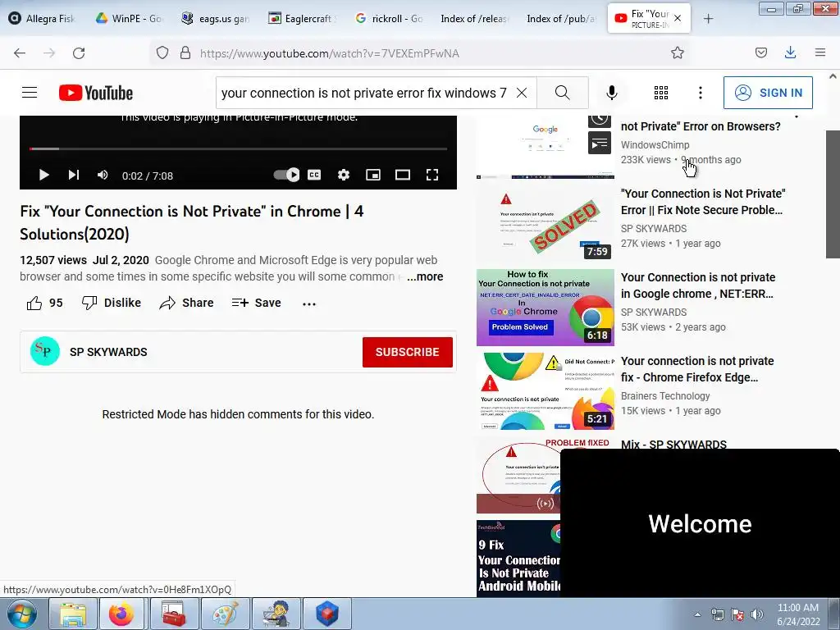The image size is (840, 630).
Task: Mute the video using the speaker icon
Action: [x=103, y=176]
